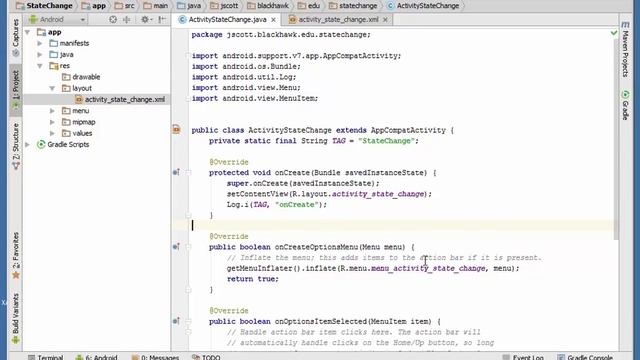Viewport: 640px width, 360px height.
Task: Expand the manifests folder
Action: [40, 43]
